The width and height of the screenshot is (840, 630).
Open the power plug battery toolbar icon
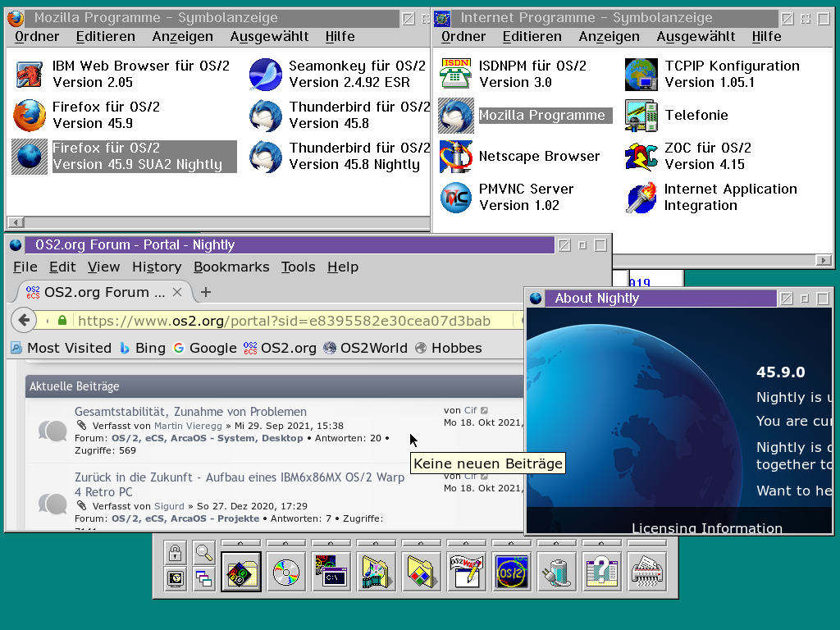pyautogui.click(x=556, y=572)
